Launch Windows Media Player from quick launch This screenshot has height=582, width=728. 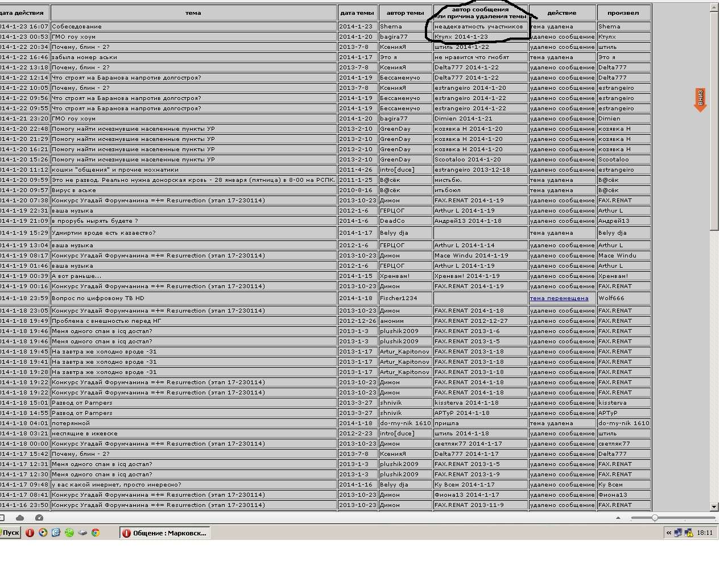pyautogui.click(x=43, y=533)
